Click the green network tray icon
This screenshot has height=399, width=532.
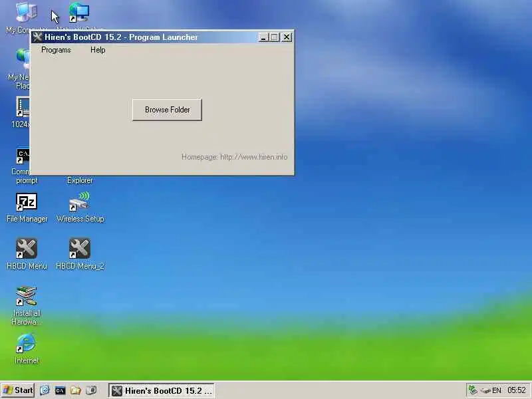coord(473,390)
